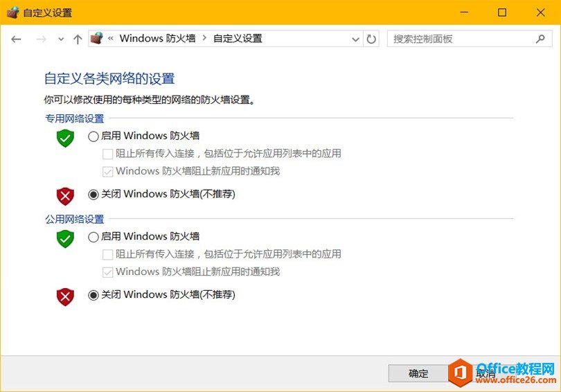Click the green shield icon in 公用网络设置
The width and height of the screenshot is (561, 392).
pos(65,238)
